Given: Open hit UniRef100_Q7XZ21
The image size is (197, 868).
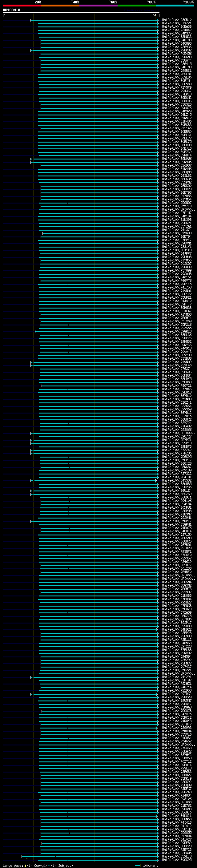Looking at the screenshot, I should 176,23.
